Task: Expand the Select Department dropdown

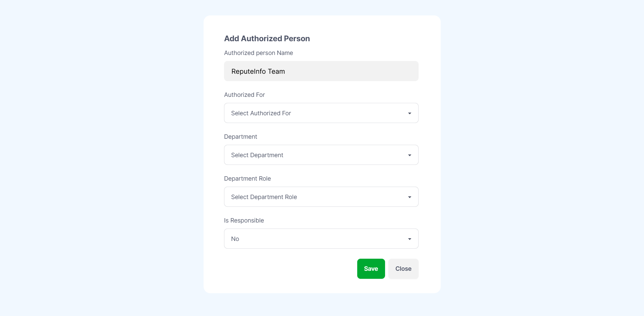Action: click(321, 155)
